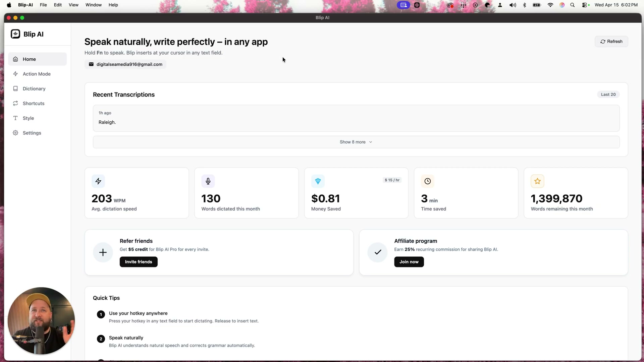Click the plus icon beside Refer friends
The width and height of the screenshot is (644, 362).
(103, 252)
